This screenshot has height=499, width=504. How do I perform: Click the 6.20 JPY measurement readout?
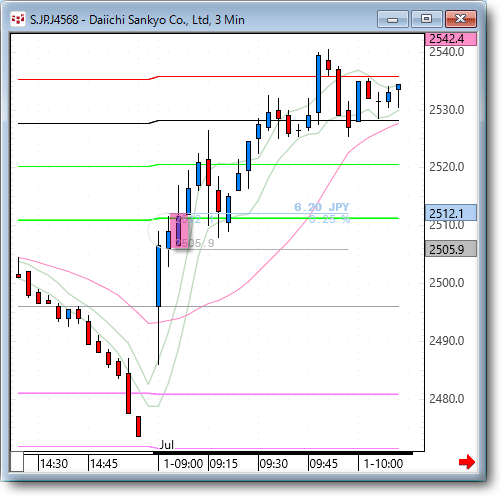[322, 207]
